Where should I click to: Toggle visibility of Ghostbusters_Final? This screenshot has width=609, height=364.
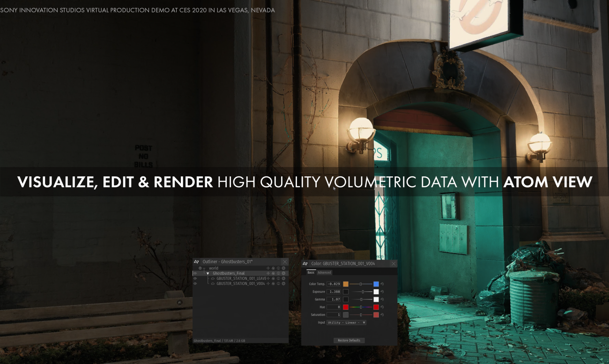pyautogui.click(x=195, y=273)
